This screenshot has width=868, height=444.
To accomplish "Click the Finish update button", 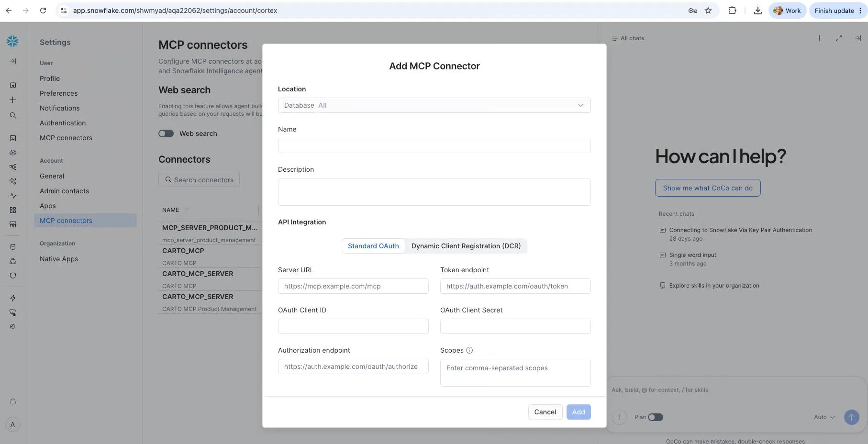I will tap(834, 11).
